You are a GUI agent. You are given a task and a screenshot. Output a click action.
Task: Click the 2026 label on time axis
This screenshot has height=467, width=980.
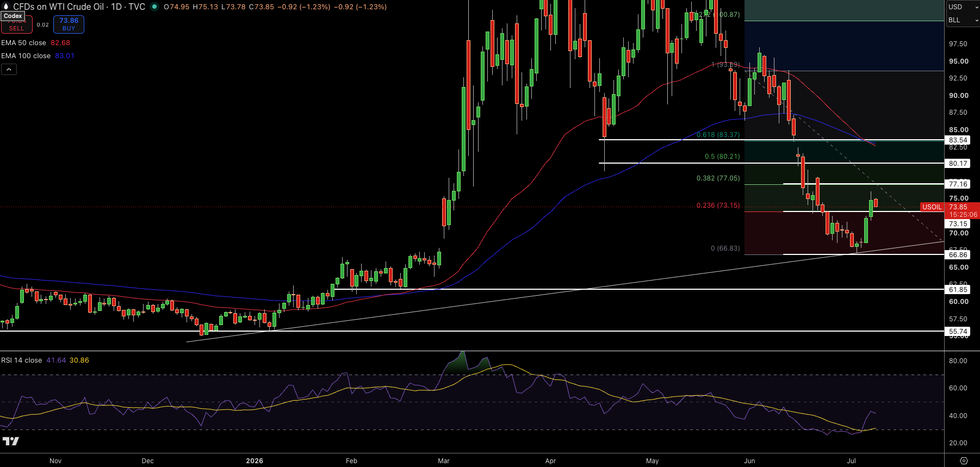tap(255, 461)
